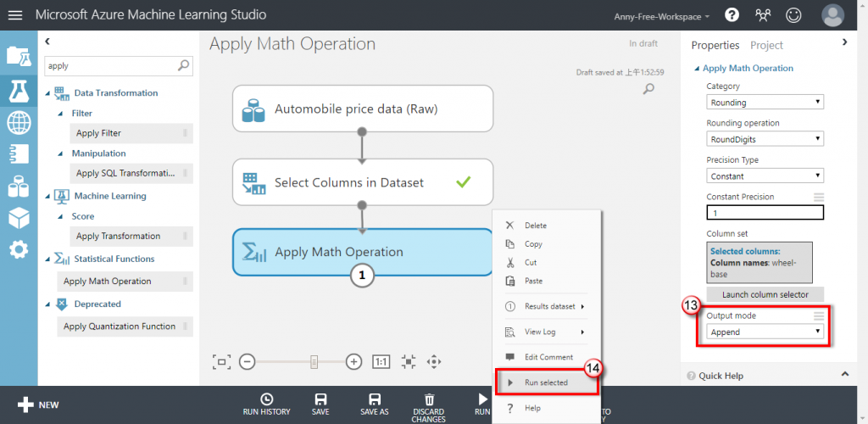Viewport: 868px width, 424px height.
Task: Click the pan move arrows icon
Action: pos(434,362)
